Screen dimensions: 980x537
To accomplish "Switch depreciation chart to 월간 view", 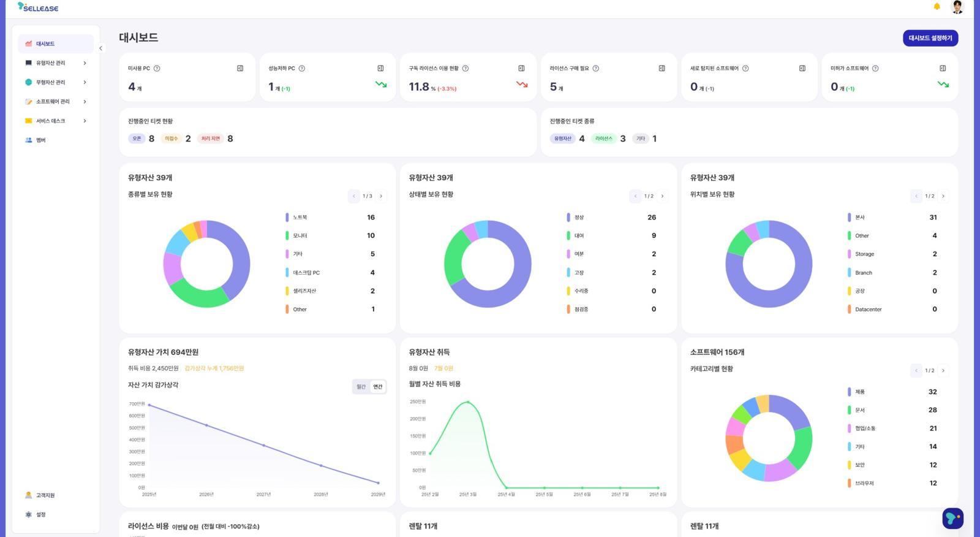I will pyautogui.click(x=361, y=387).
